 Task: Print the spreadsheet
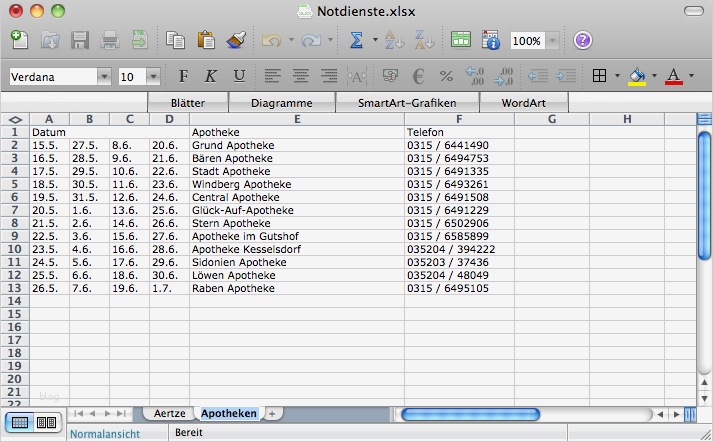click(x=110, y=40)
